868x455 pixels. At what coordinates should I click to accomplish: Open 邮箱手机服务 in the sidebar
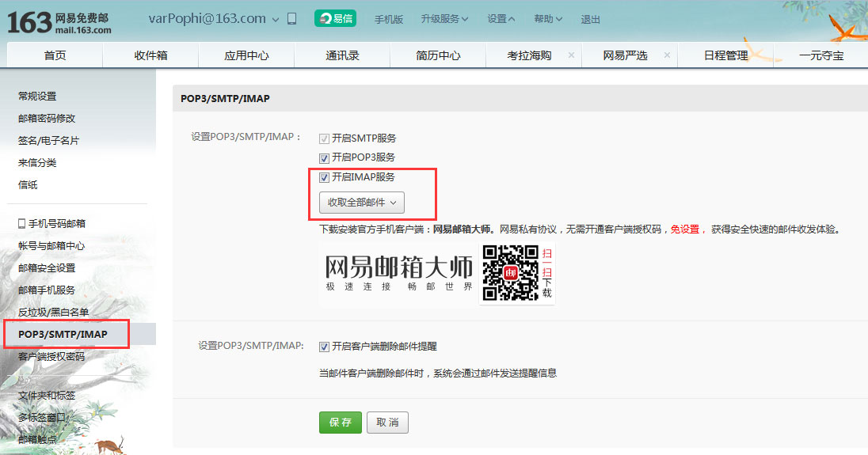pyautogui.click(x=47, y=290)
